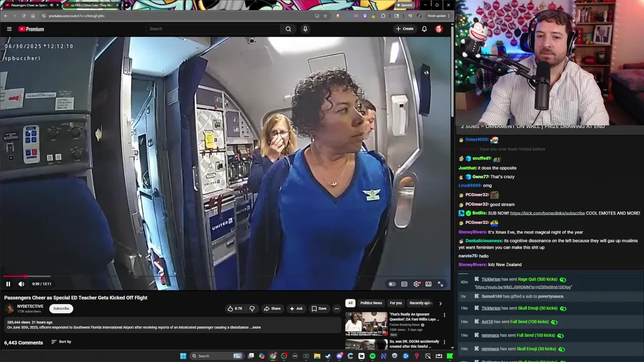Mute the 'Passengers Cheer' tab audio icon

click(51, 5)
